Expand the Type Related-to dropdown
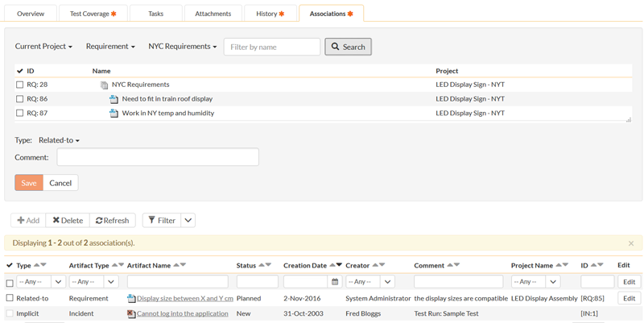Screen dimensions: 644x323 point(59,140)
